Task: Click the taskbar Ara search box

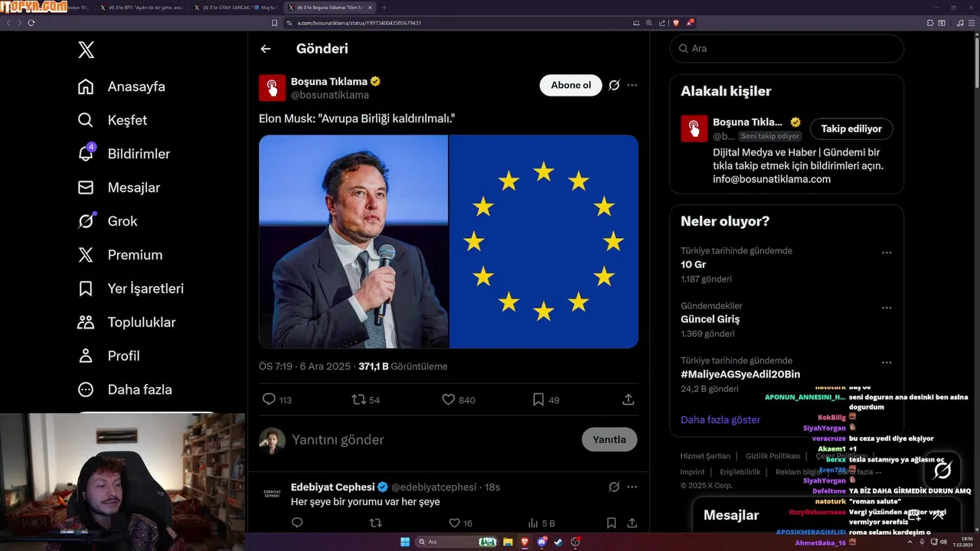Action: [457, 542]
